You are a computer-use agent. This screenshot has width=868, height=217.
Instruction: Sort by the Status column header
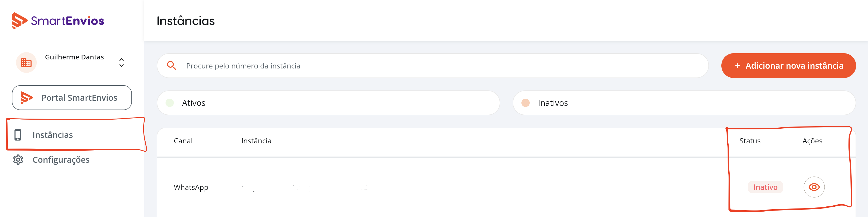click(x=750, y=141)
